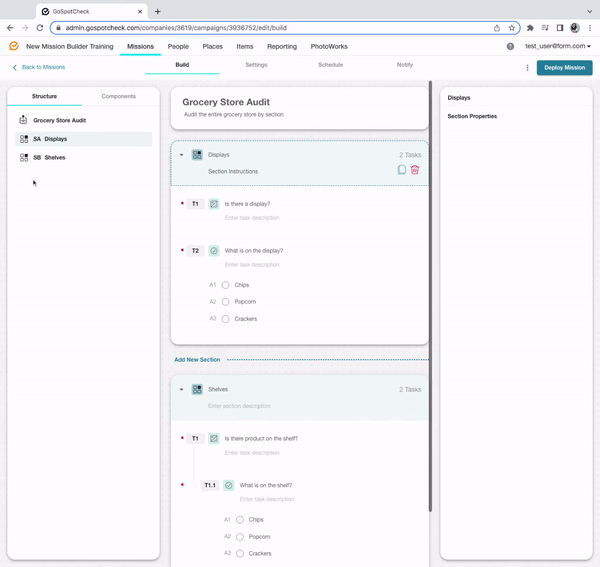Open the help question mark icon

point(510,46)
